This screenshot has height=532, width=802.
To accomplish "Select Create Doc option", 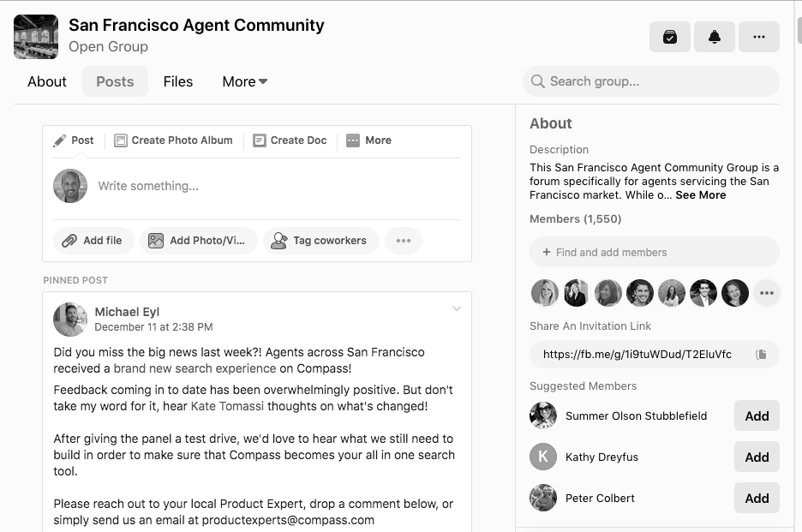I will [x=290, y=140].
